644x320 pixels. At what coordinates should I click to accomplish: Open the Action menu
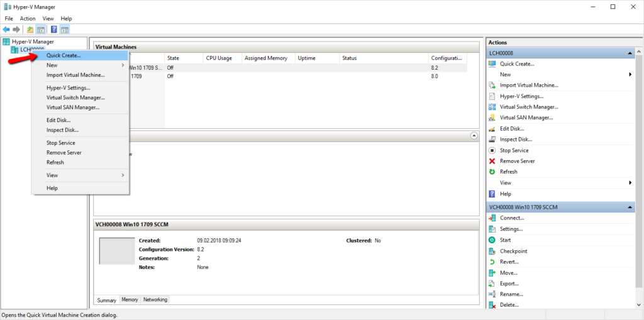(x=28, y=18)
